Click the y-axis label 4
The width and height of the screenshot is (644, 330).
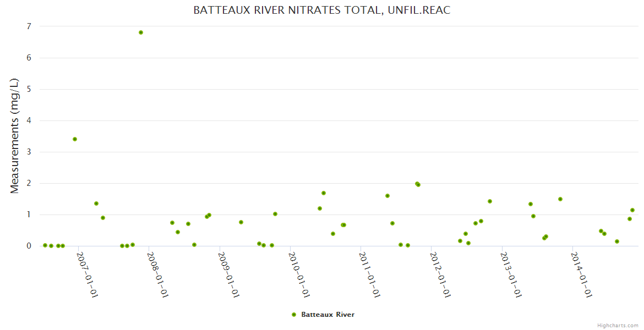point(29,120)
